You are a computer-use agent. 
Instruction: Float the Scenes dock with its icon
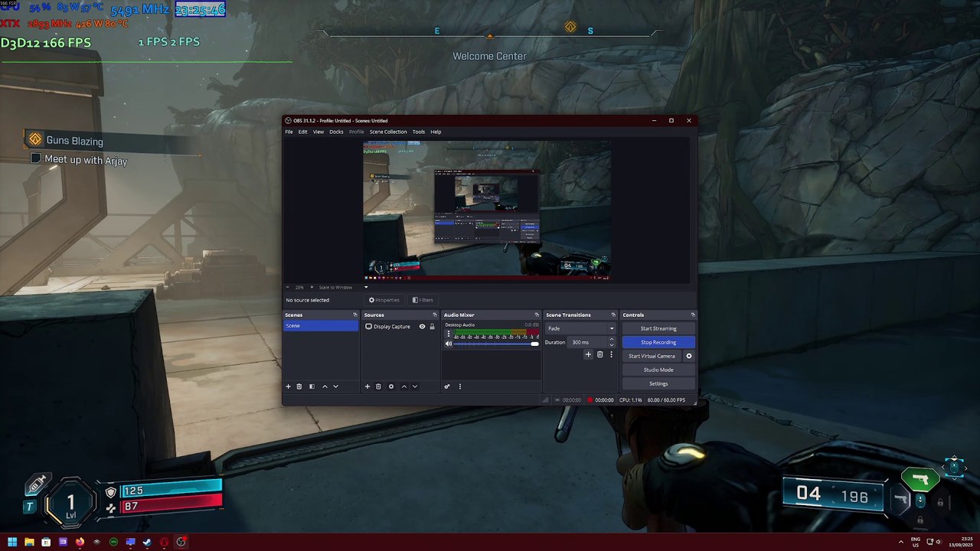pos(354,315)
